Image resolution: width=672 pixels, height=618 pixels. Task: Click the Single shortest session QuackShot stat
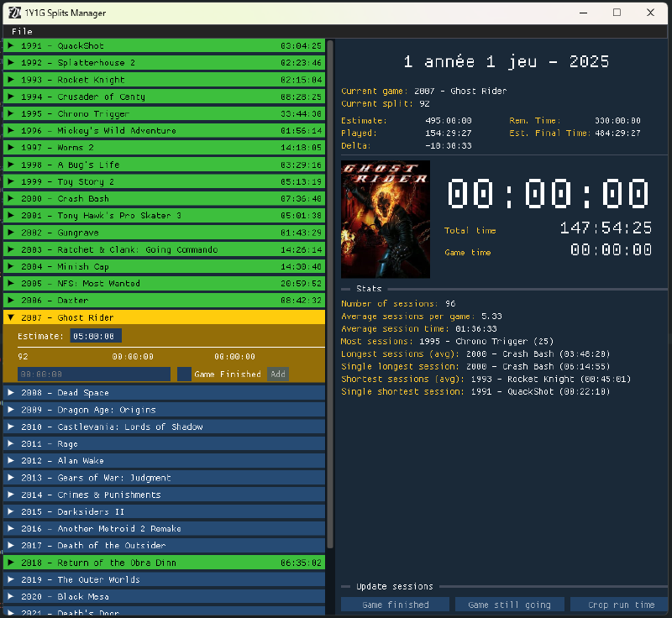click(475, 391)
